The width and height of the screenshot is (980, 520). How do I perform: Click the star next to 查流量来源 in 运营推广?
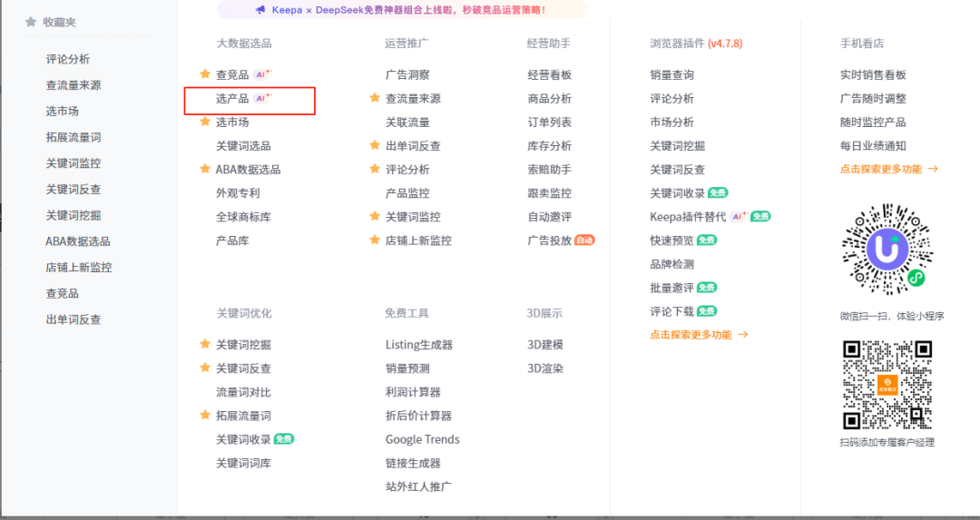coord(375,97)
